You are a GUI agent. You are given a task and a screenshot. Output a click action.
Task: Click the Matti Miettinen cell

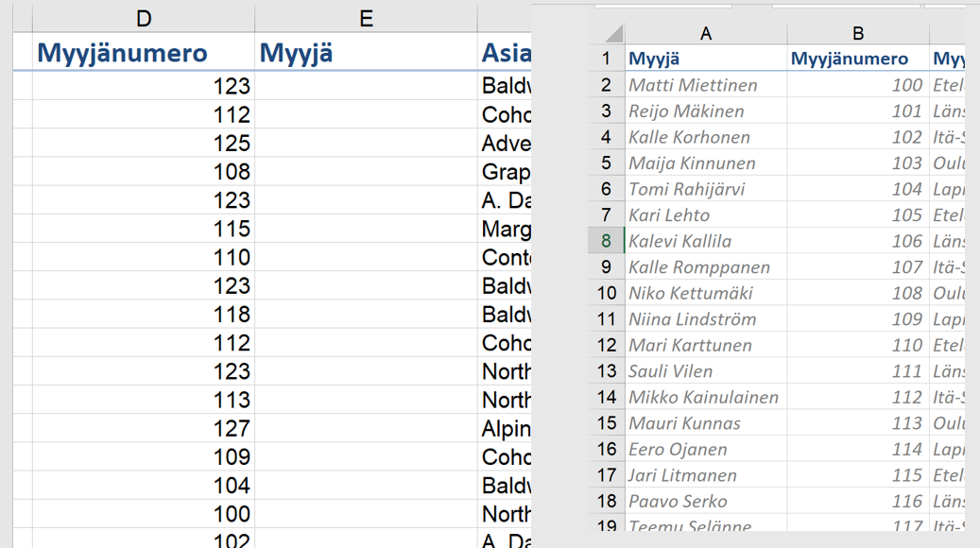[705, 85]
